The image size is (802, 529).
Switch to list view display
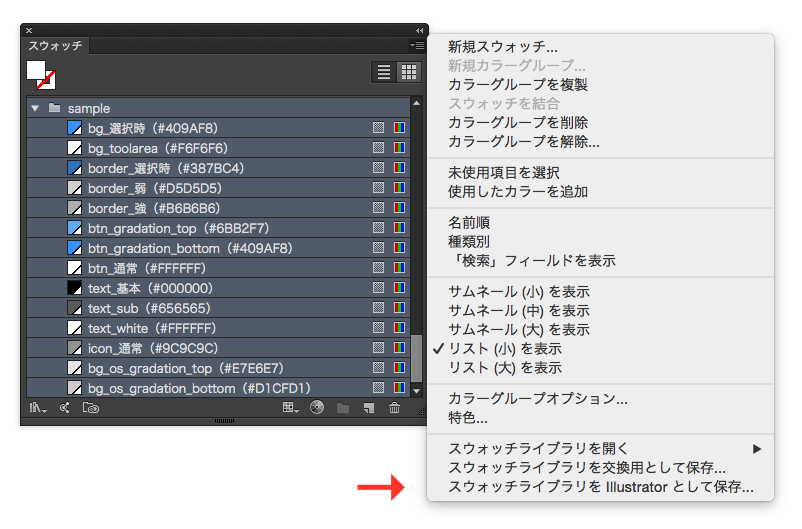(x=383, y=72)
